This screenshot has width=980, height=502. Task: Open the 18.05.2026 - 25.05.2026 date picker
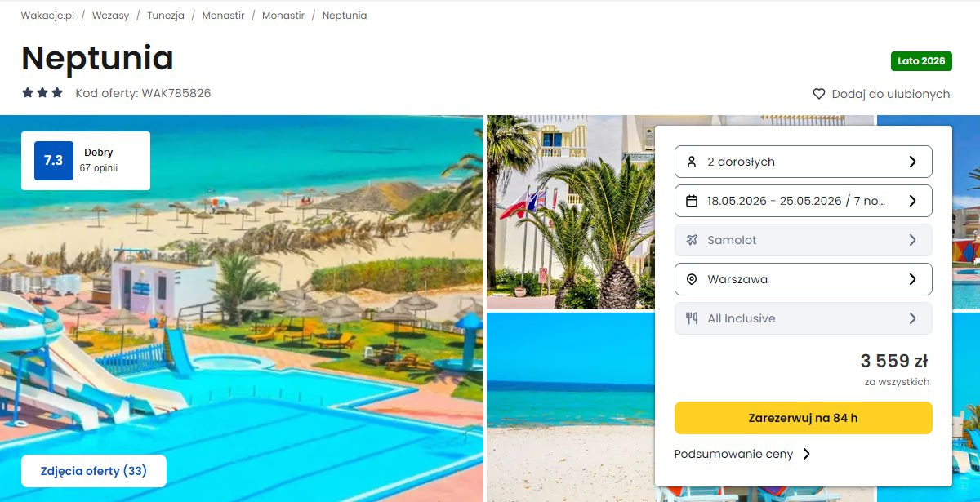tap(803, 201)
